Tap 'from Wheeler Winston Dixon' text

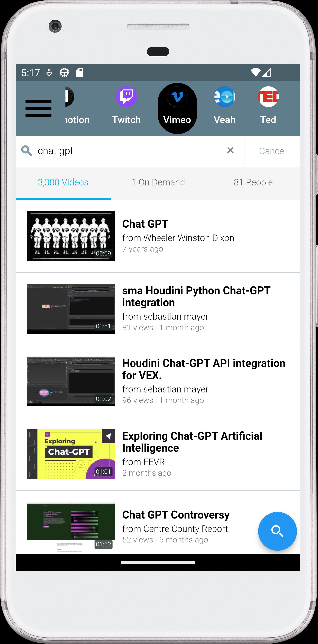click(178, 238)
